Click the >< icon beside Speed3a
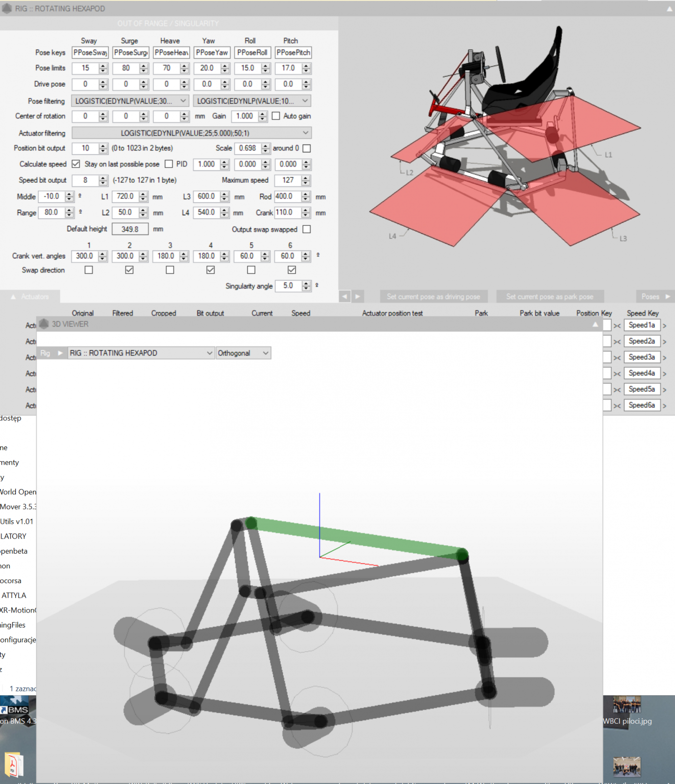The height and width of the screenshot is (784, 675). click(x=617, y=358)
